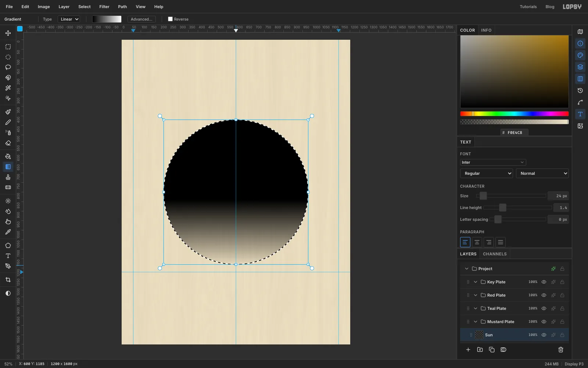Choose the Paint Bucket tool

click(8, 156)
